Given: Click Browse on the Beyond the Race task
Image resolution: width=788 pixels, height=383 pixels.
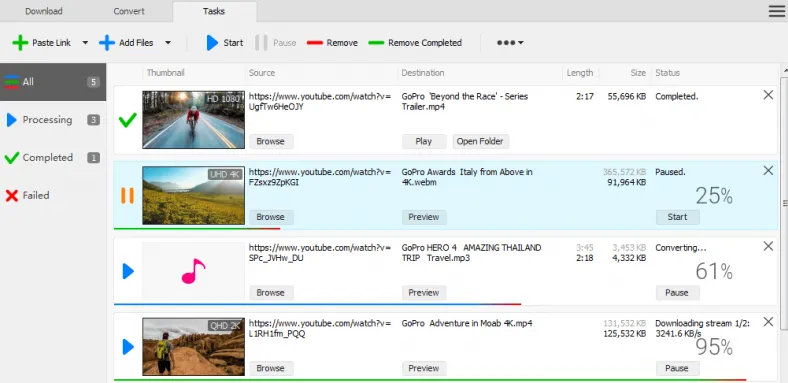Looking at the screenshot, I should tap(271, 141).
